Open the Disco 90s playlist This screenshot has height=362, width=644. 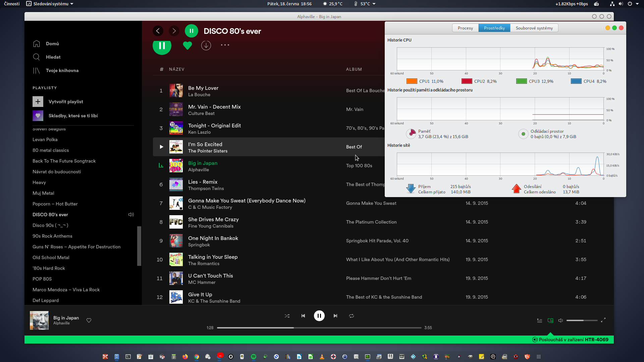[x=50, y=225]
